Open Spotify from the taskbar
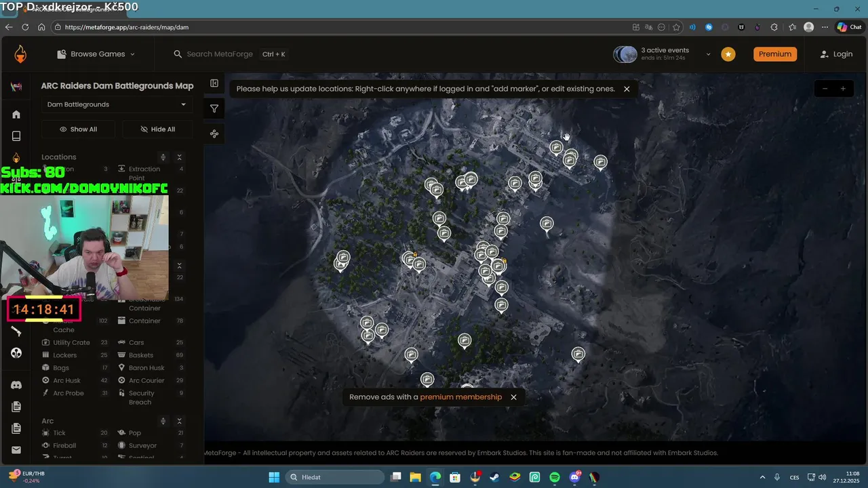Screen dimensions: 868x488 click(555, 477)
